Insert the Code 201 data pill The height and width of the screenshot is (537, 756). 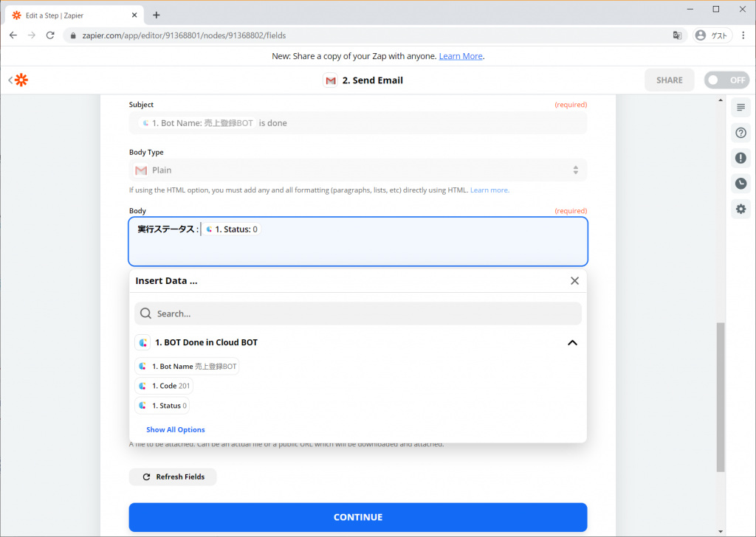point(164,386)
